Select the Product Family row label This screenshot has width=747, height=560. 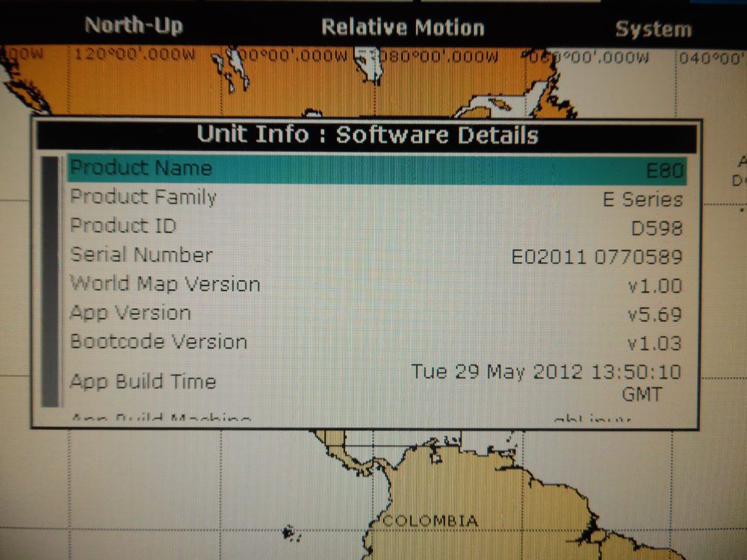(143, 196)
